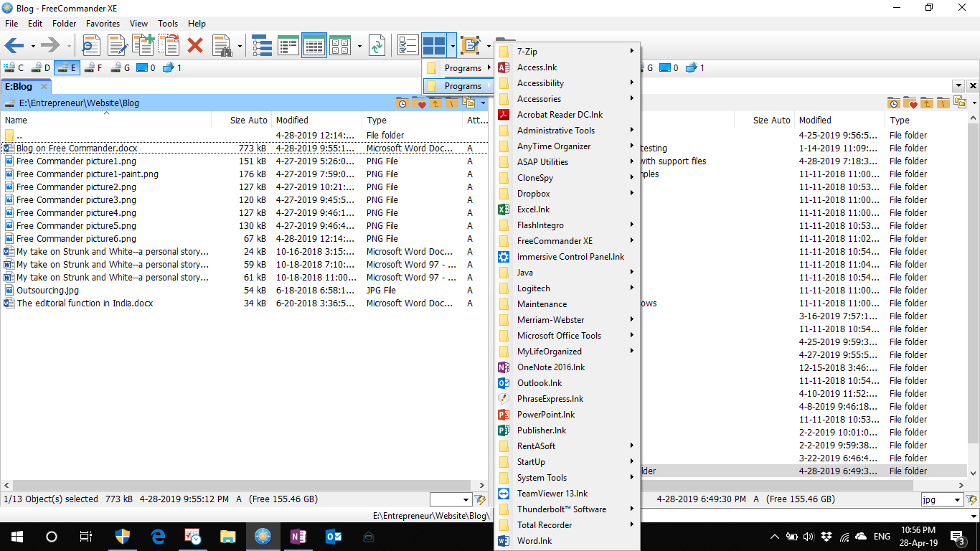
Task: Switch to Details view mode
Action: click(314, 46)
